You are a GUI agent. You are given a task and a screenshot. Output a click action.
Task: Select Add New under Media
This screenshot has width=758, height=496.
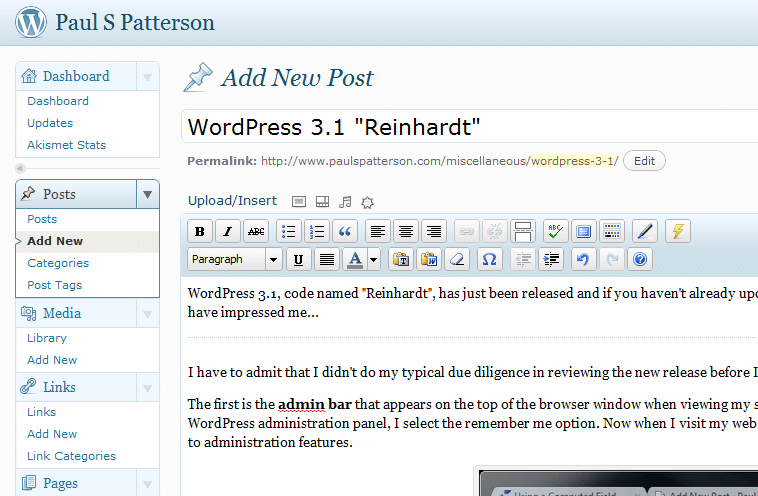pos(52,360)
